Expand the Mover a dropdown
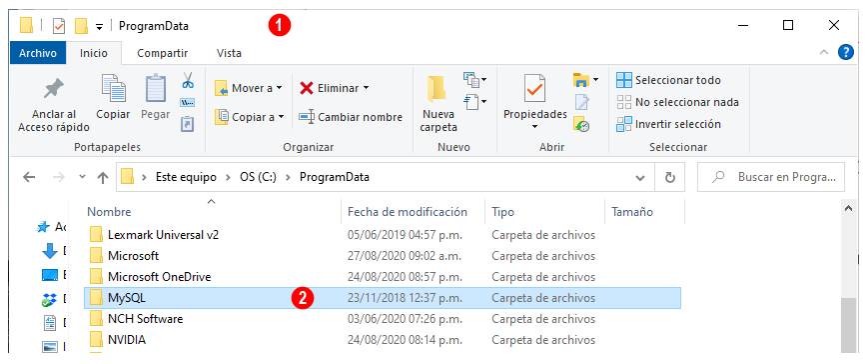 279,88
